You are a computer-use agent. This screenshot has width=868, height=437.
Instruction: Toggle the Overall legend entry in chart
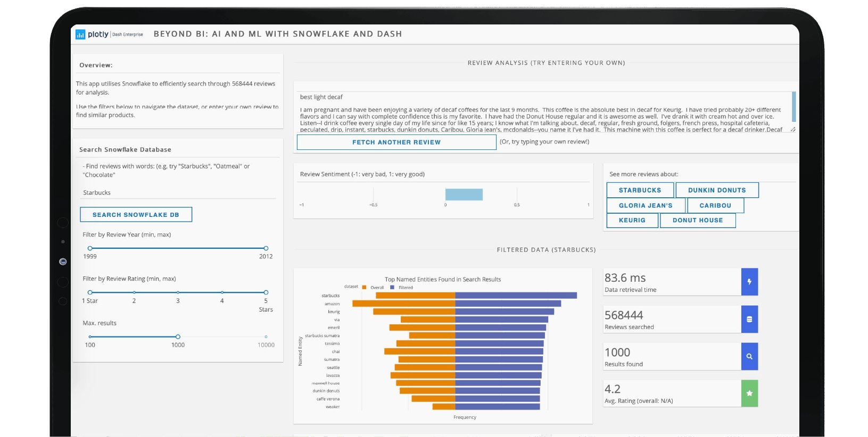pos(373,288)
